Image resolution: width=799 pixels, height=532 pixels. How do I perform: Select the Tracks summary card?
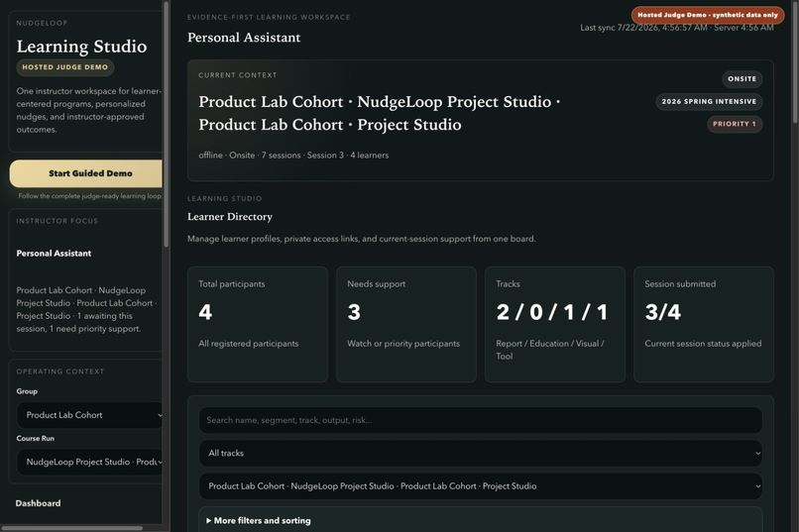click(x=555, y=324)
